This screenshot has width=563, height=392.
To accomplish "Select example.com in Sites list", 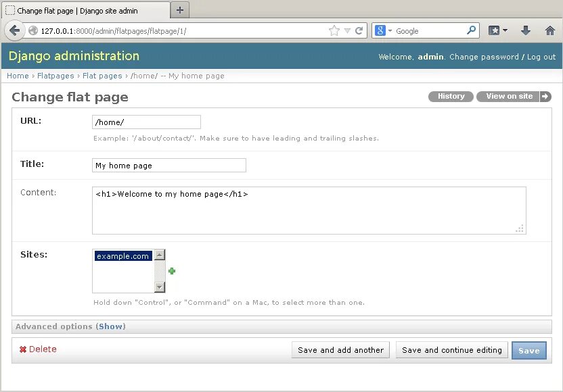I will point(122,256).
